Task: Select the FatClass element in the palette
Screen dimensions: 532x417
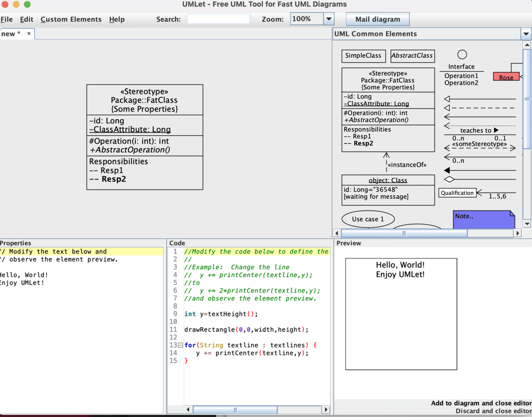Action: point(388,109)
